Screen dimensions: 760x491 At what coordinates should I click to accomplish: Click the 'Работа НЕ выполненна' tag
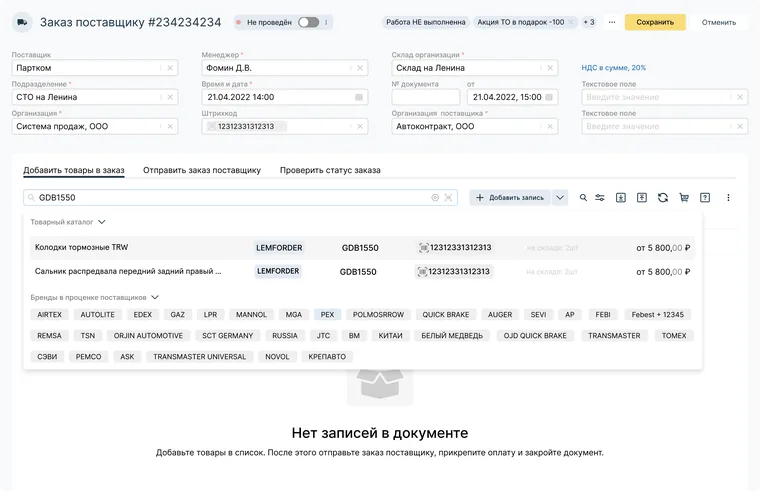(426, 22)
